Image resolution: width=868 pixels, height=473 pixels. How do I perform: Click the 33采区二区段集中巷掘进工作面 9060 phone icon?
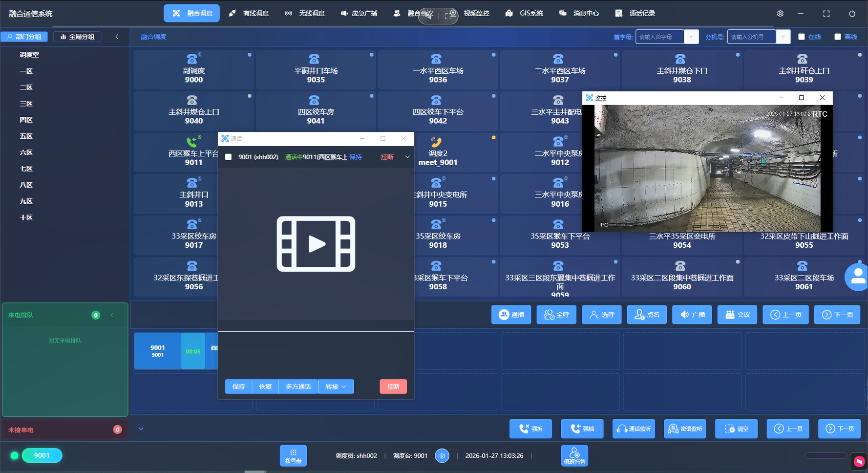[680, 266]
